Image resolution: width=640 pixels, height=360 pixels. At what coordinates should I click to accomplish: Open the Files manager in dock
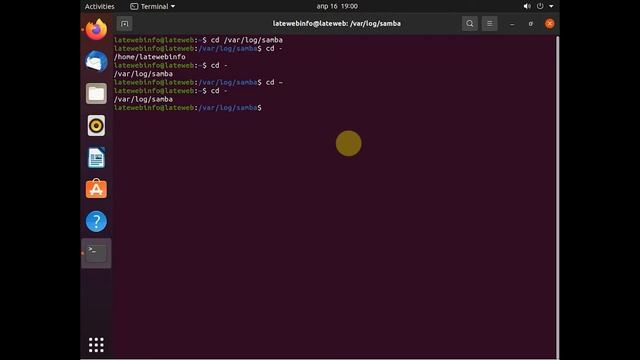tap(96, 93)
